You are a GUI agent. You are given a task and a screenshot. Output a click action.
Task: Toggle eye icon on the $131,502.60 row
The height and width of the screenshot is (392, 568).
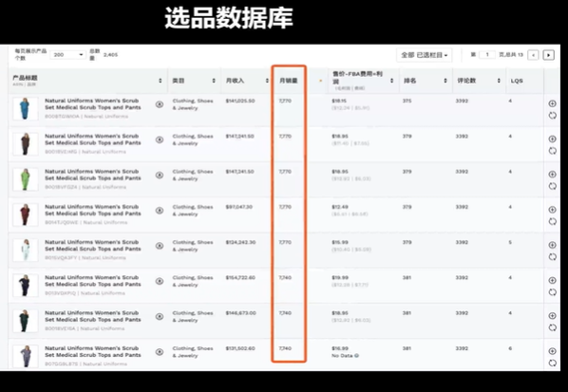pyautogui.click(x=160, y=352)
